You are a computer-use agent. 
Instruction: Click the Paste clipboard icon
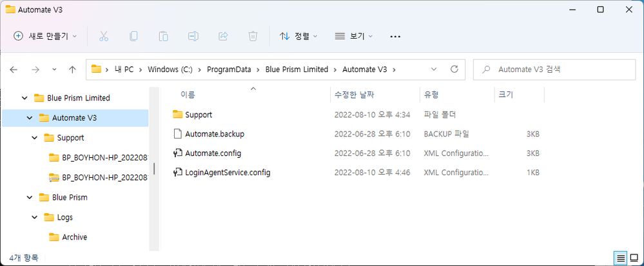pos(164,36)
